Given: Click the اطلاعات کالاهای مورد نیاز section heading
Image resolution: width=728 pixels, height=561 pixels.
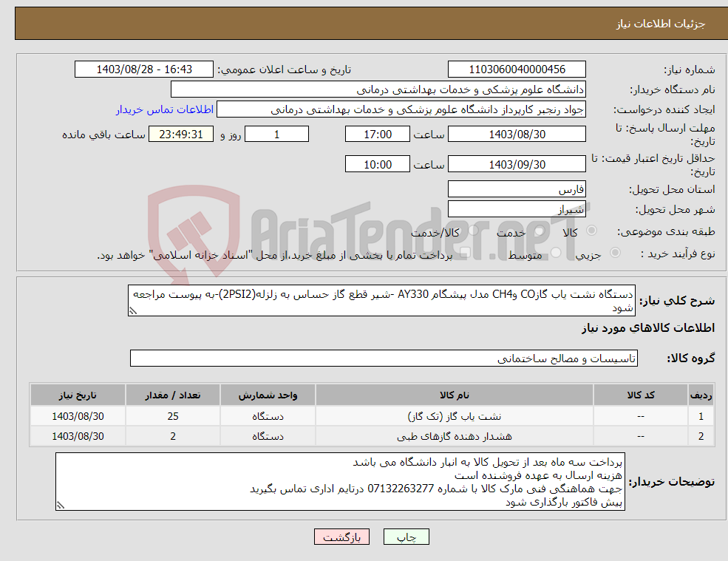Looking at the screenshot, I should [x=647, y=328].
